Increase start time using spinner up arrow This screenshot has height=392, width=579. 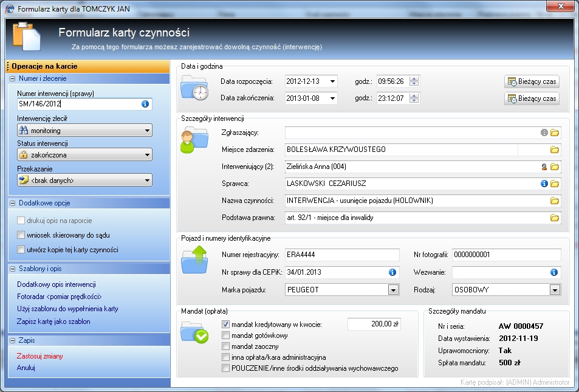click(414, 78)
